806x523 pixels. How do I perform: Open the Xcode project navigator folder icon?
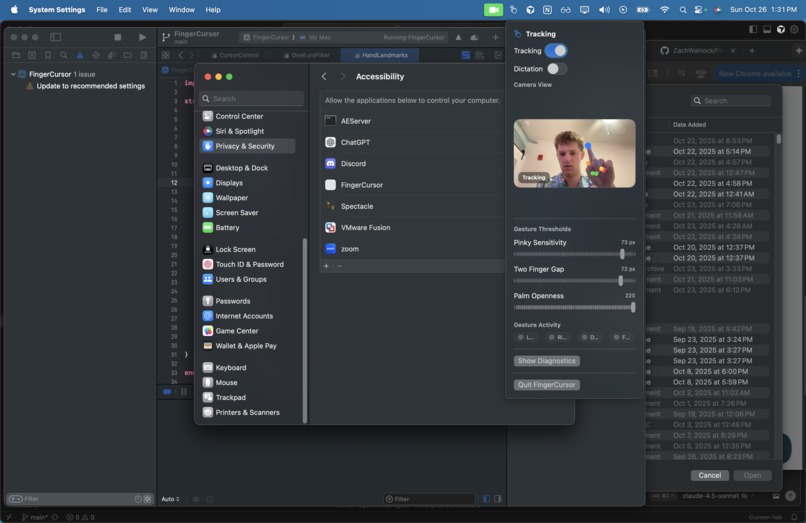pyautogui.click(x=16, y=55)
